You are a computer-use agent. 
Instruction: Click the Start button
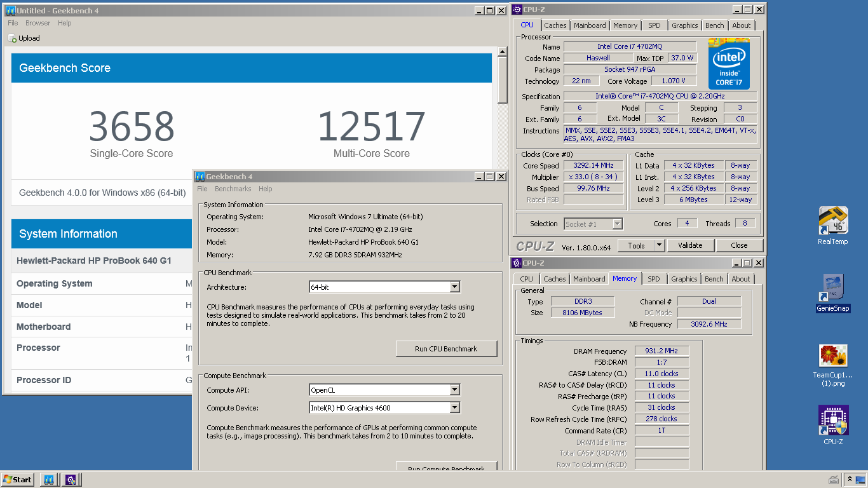pyautogui.click(x=18, y=480)
